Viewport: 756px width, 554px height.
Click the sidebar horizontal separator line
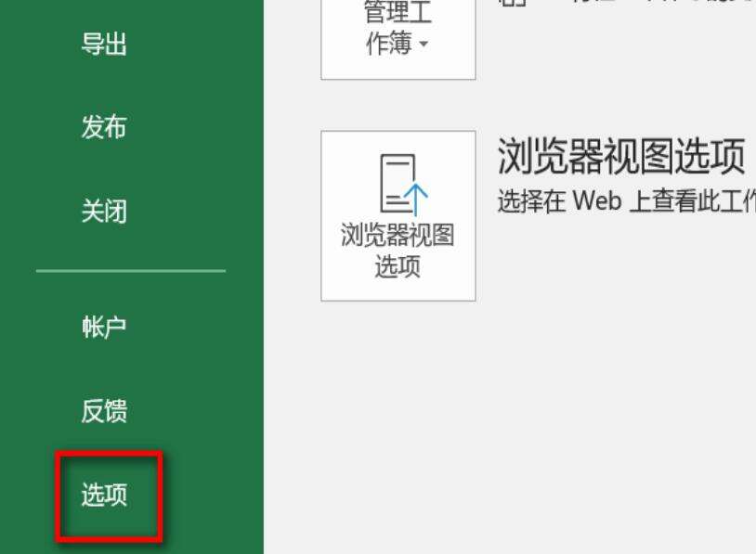(x=131, y=271)
